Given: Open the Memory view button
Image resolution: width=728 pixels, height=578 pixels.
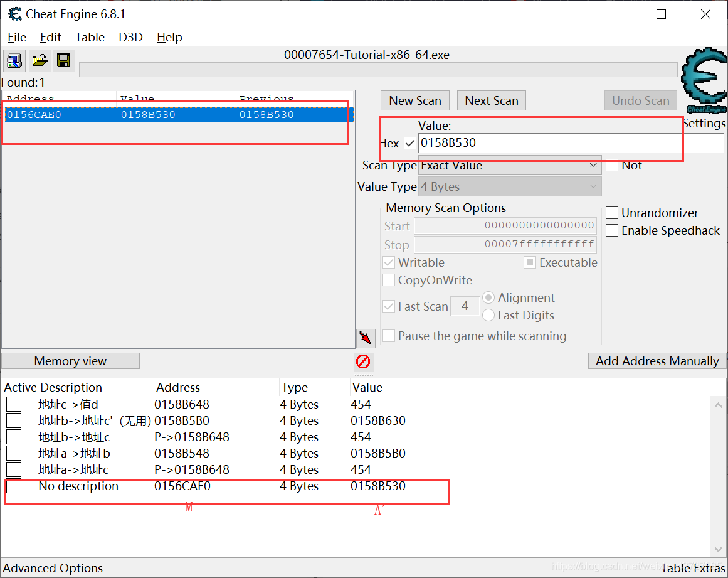Looking at the screenshot, I should (x=71, y=361).
